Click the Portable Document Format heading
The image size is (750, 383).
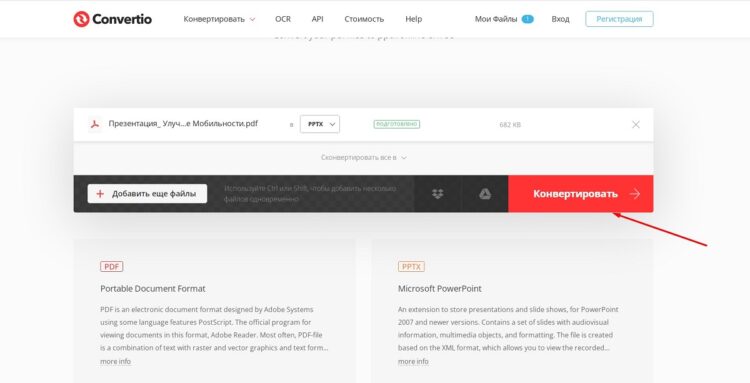click(x=153, y=289)
